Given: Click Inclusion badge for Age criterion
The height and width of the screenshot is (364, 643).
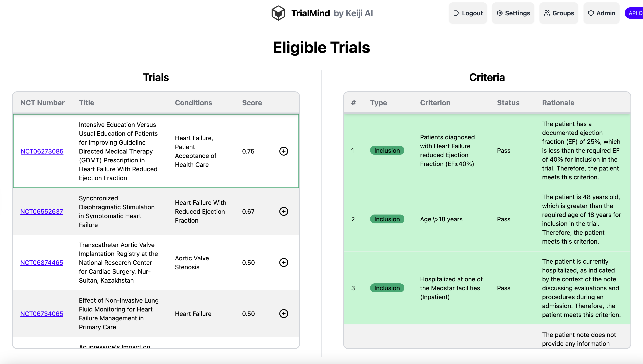Looking at the screenshot, I should click(387, 219).
